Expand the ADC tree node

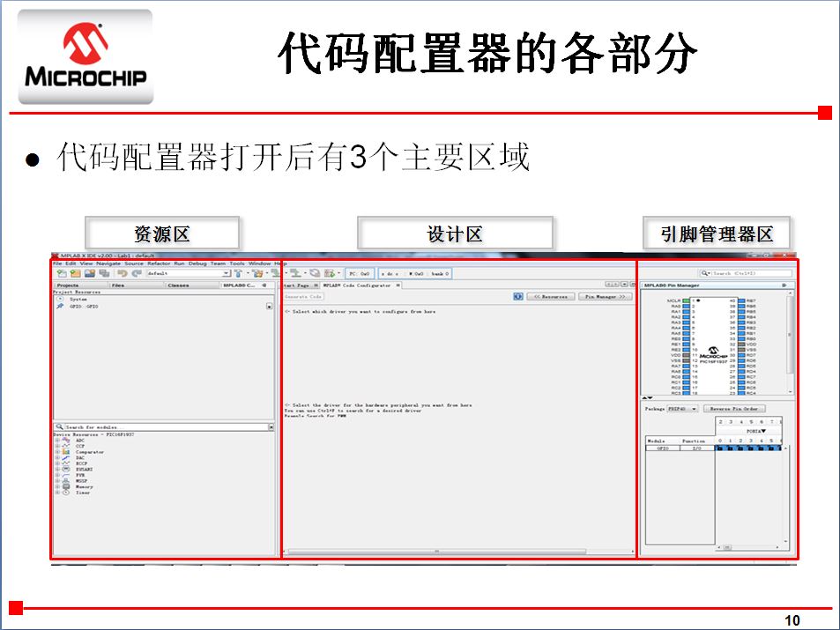tap(57, 441)
